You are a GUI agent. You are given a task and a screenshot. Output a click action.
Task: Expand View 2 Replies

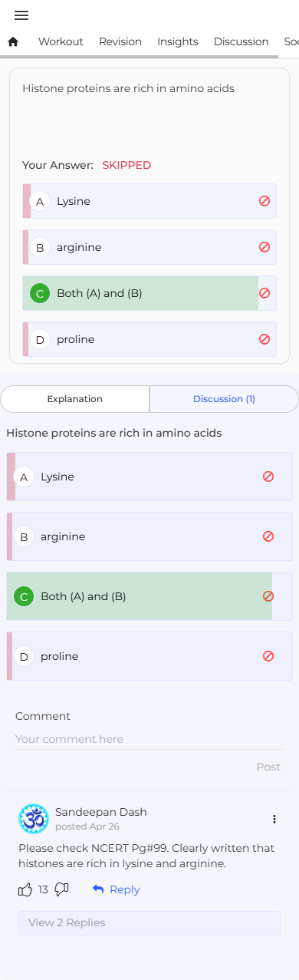coord(149,922)
